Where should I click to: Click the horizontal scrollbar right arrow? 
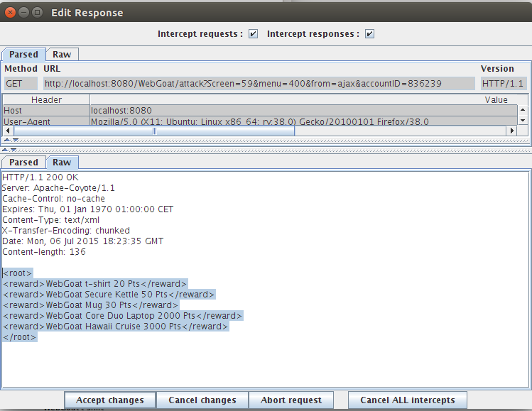coord(511,131)
